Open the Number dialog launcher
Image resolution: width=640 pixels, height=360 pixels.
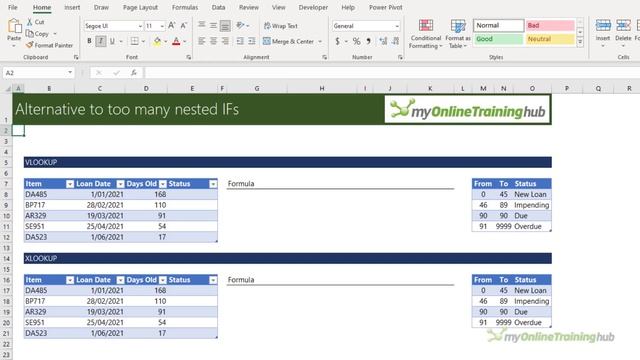(x=400, y=58)
